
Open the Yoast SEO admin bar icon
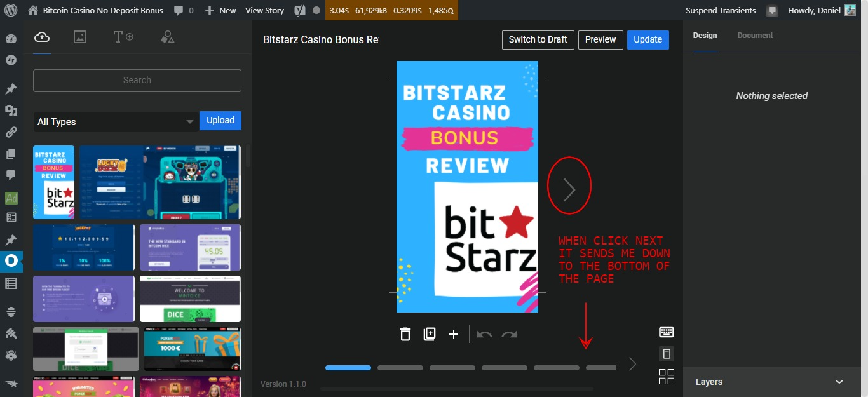pos(300,10)
